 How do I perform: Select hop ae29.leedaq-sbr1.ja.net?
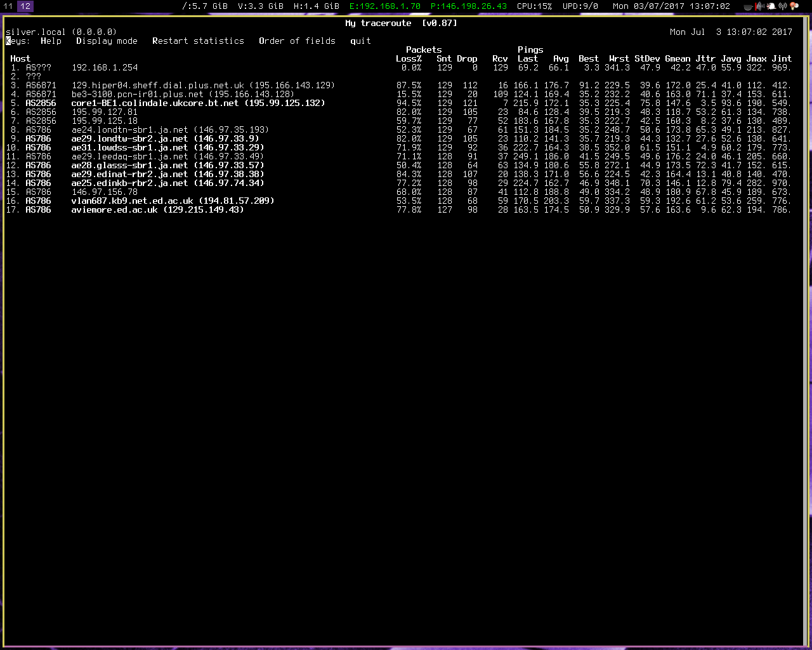(167, 156)
